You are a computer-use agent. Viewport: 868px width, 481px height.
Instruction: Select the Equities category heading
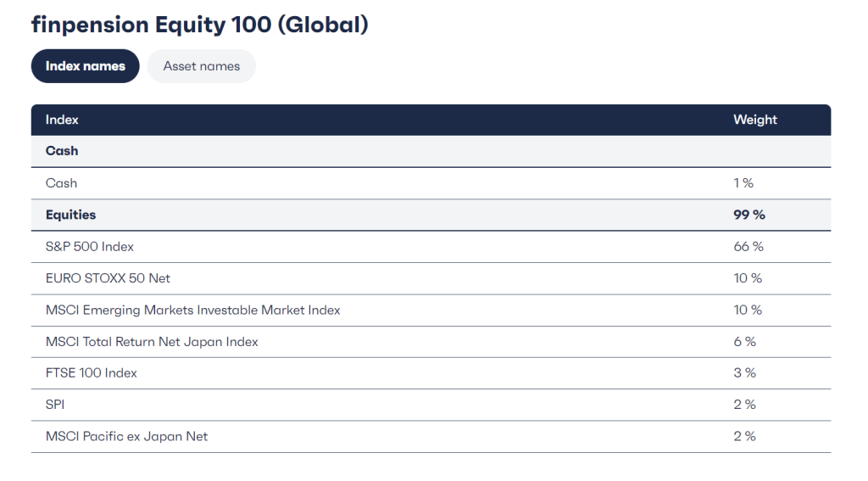[x=70, y=215]
